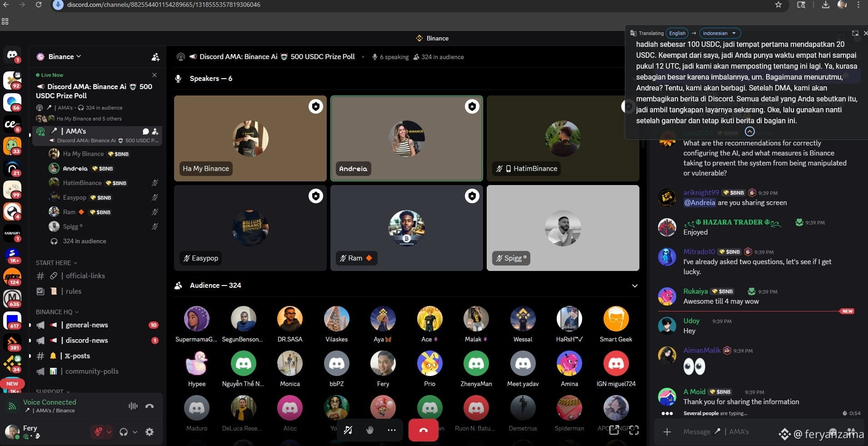The width and height of the screenshot is (868, 446).
Task: Leave the stage with red hang-up button
Action: click(423, 430)
